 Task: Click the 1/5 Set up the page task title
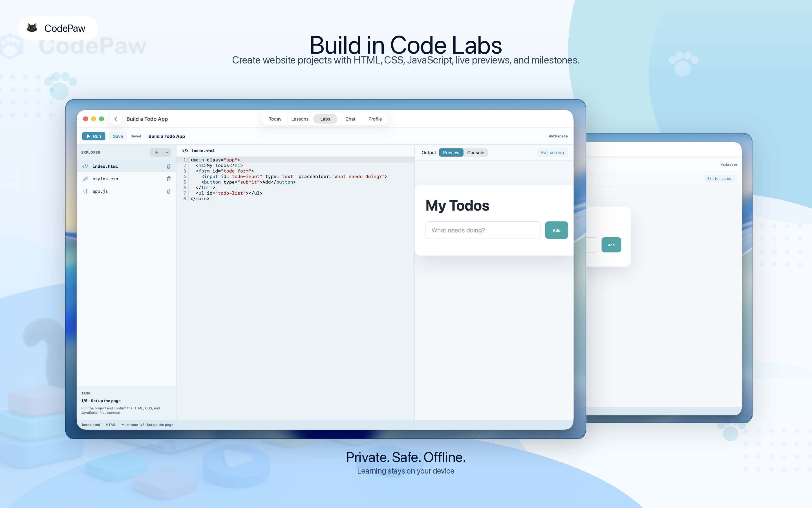[x=101, y=401]
